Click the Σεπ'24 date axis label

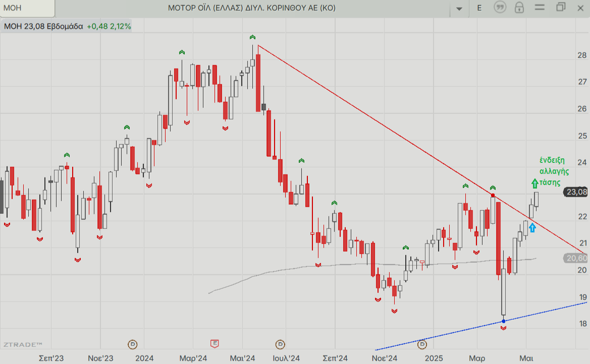[x=335, y=358]
